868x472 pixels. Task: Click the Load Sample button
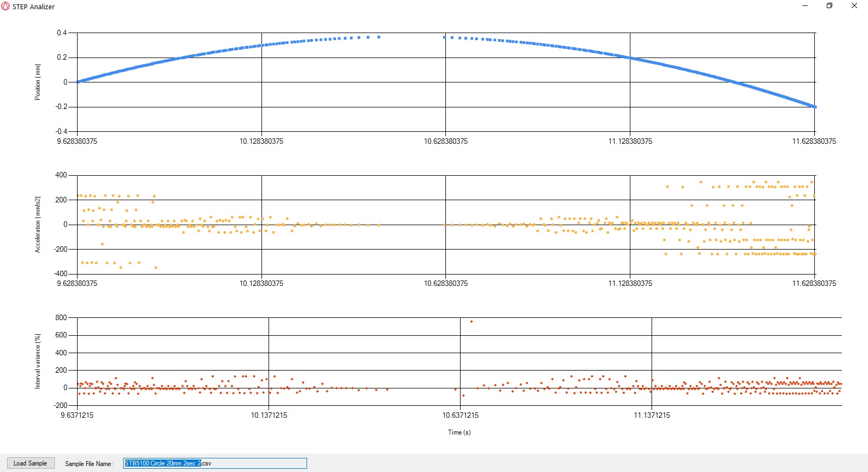click(30, 463)
